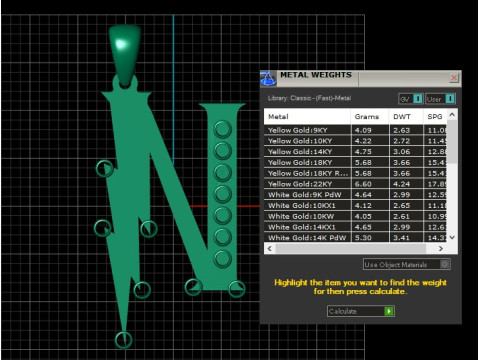Click the control point at lightning bolt tip
Viewport: 480px width, 360px height.
[123, 340]
